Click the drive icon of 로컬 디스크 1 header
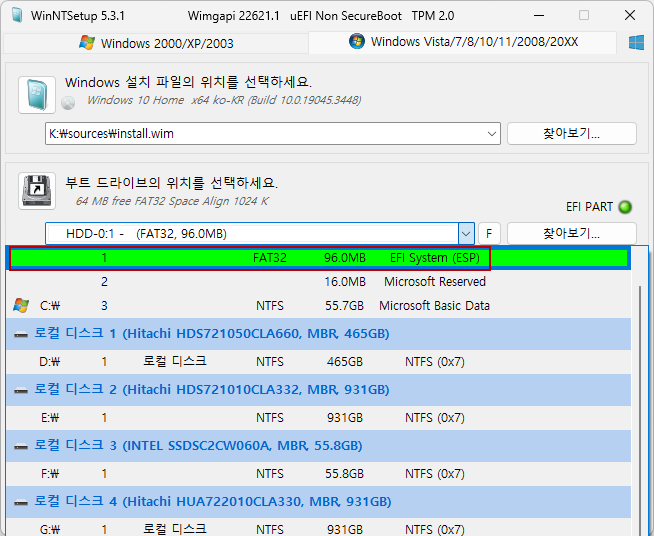Screen dimensions: 654x536 click(21, 334)
